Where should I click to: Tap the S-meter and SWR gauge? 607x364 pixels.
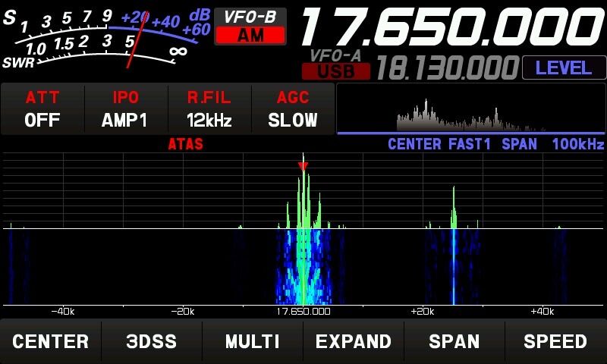(106, 38)
